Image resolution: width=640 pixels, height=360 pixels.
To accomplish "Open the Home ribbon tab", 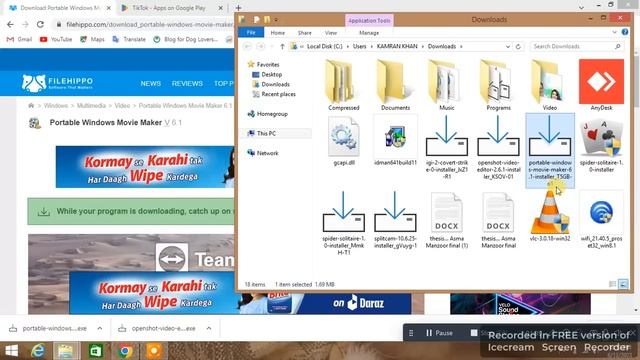I will tap(278, 33).
